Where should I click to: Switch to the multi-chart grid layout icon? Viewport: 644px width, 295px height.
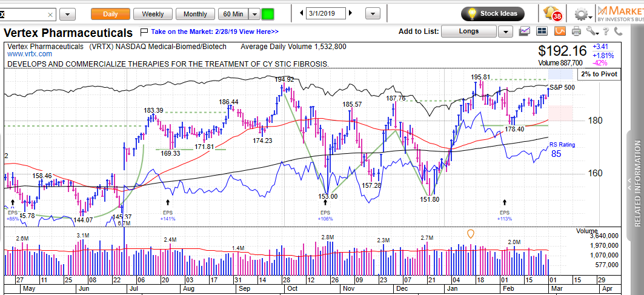543,31
